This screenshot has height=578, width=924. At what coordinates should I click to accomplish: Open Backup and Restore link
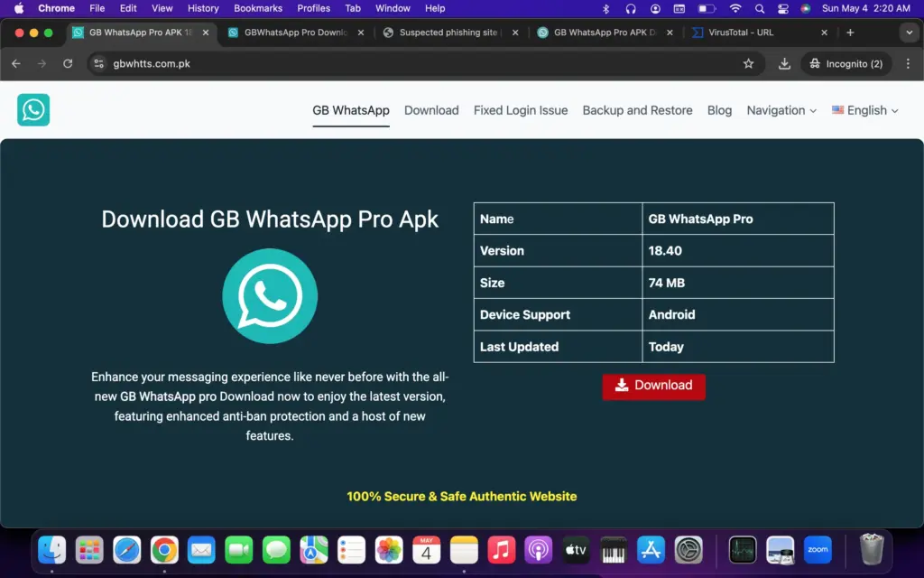(x=637, y=110)
